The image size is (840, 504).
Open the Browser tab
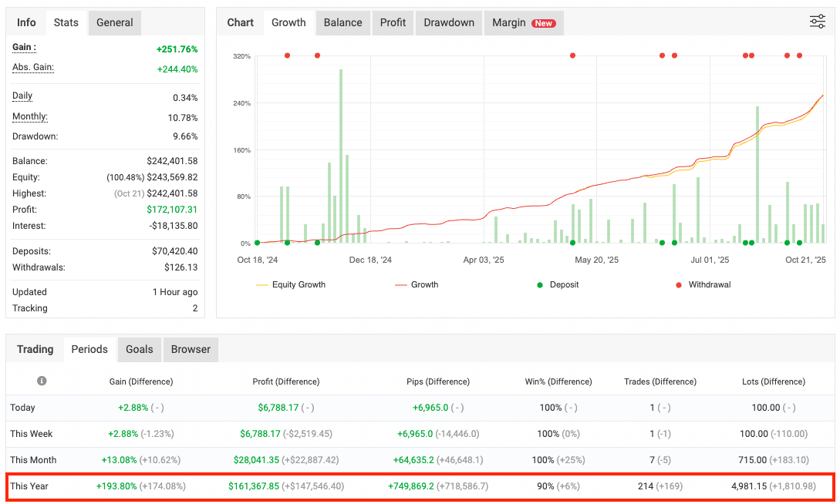tap(191, 349)
